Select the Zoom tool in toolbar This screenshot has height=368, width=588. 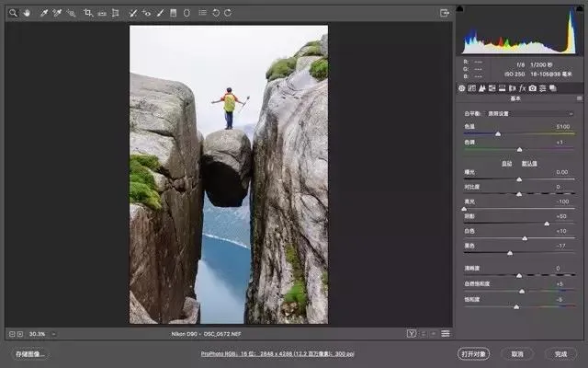click(x=13, y=13)
